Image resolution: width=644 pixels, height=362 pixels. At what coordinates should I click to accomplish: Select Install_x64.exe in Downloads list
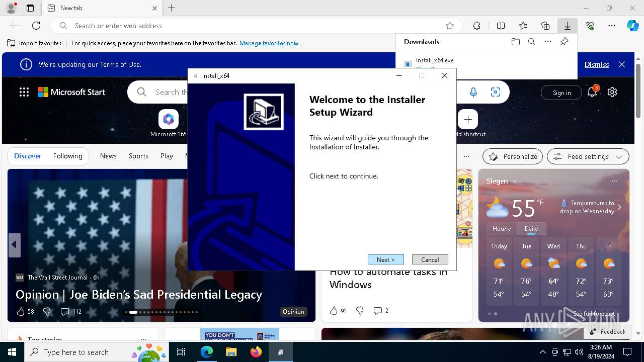coord(435,60)
